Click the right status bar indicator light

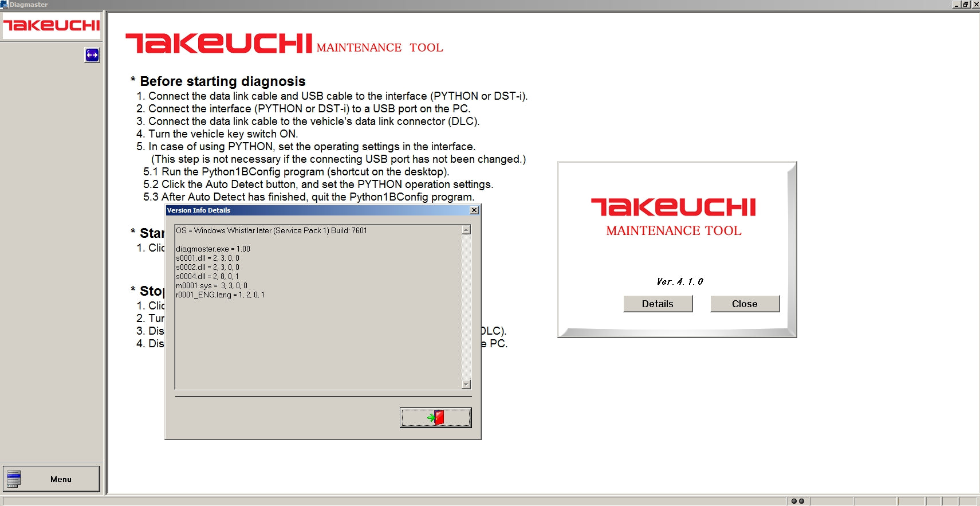(x=802, y=501)
